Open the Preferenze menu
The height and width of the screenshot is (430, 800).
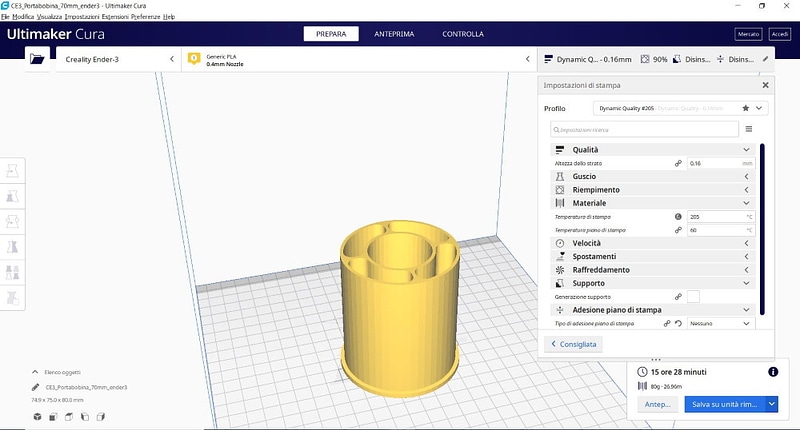click(x=146, y=16)
